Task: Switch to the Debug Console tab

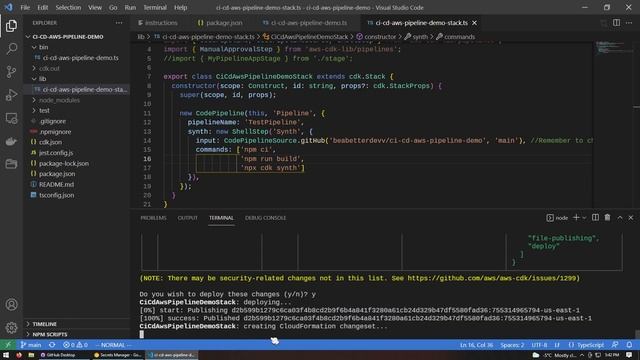Action: coord(265,218)
